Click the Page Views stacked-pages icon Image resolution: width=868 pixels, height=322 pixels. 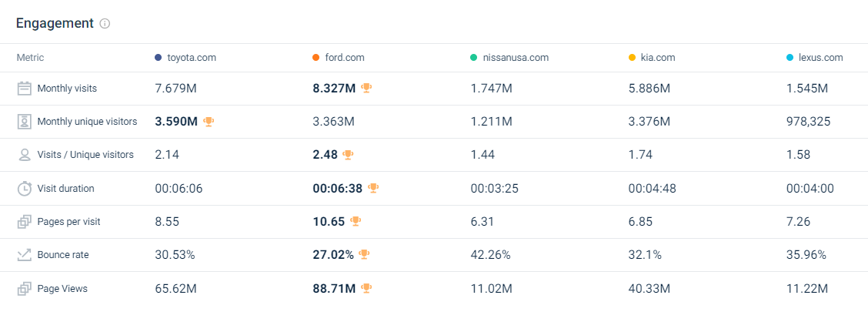24,289
